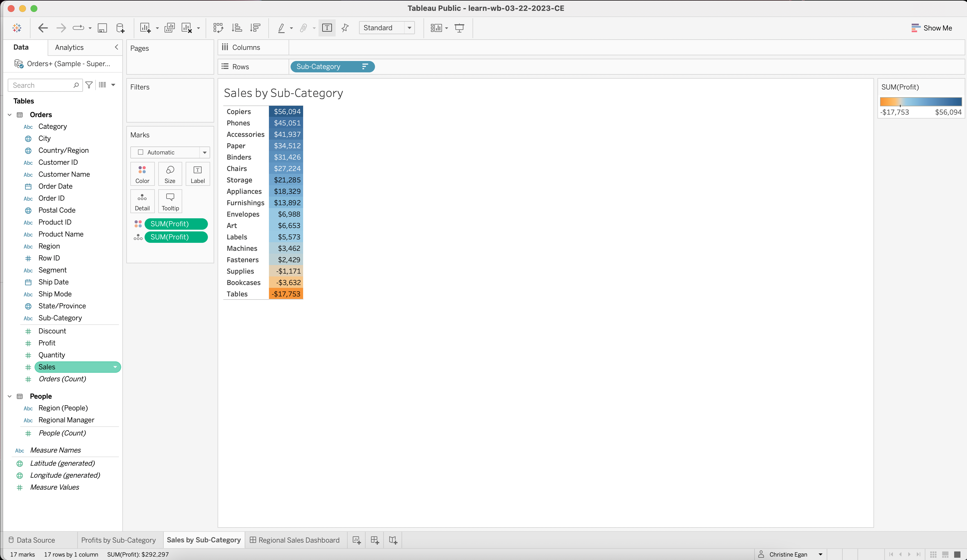The height and width of the screenshot is (560, 967).
Task: Open New Worksheet dropdown arrow
Action: coord(157,28)
